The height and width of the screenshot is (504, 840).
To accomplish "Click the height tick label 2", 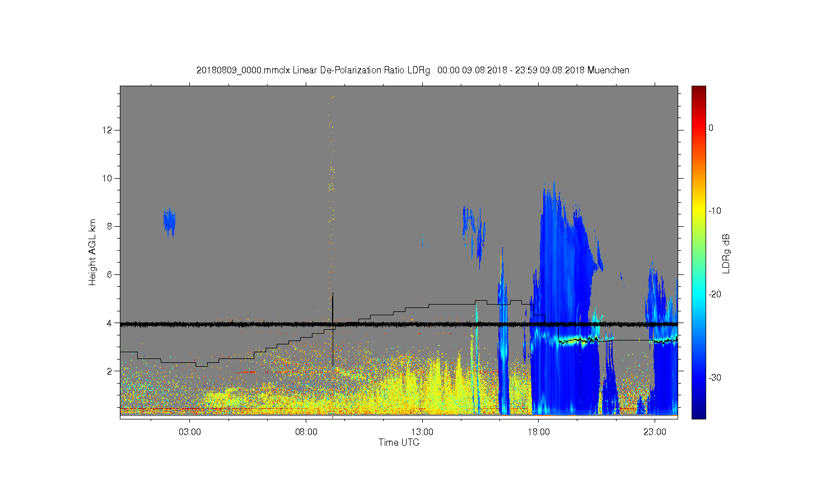I will [110, 371].
